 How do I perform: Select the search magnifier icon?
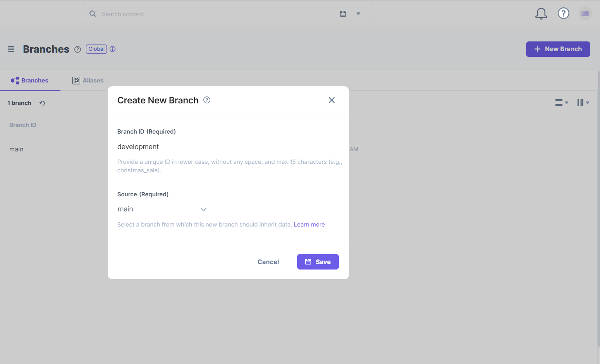tap(93, 13)
